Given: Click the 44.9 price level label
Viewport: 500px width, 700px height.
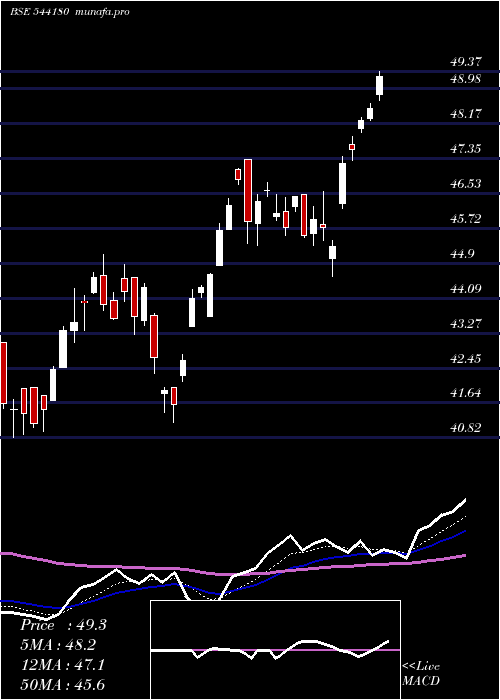Looking at the screenshot, I should (462, 254).
